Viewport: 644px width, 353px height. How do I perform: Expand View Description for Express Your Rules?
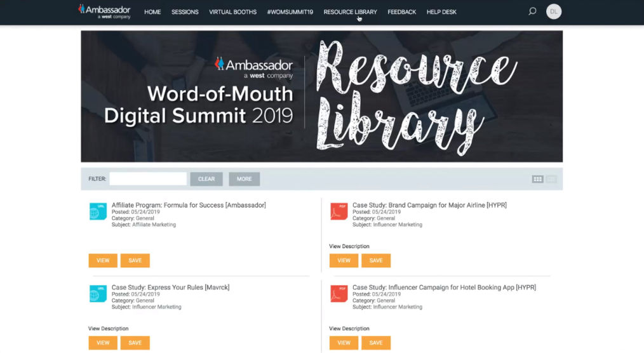109,328
